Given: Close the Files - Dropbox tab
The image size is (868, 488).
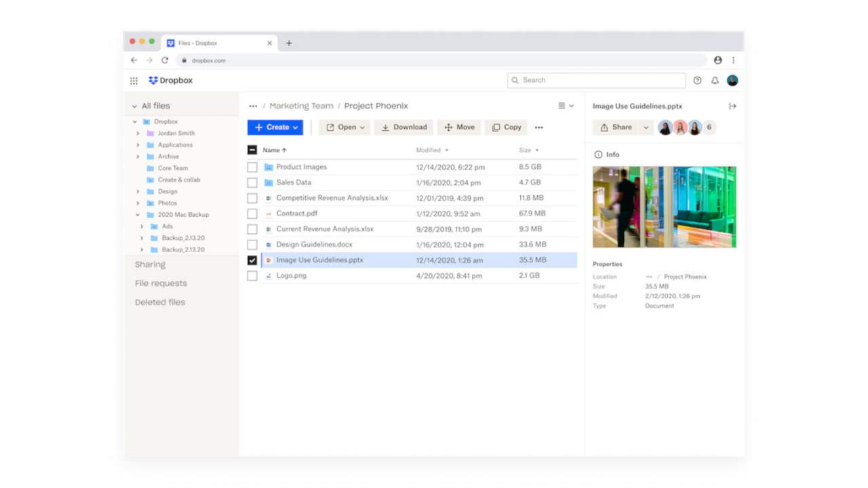Looking at the screenshot, I should [x=269, y=43].
